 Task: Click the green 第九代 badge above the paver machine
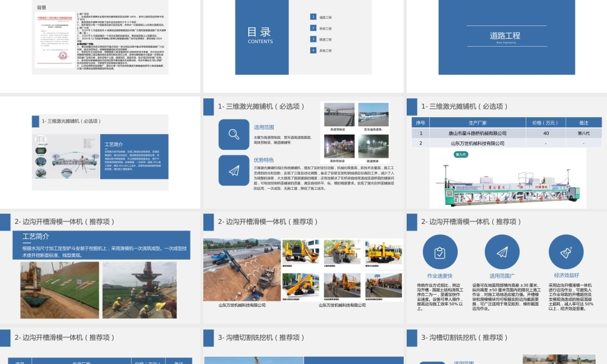tap(461, 155)
